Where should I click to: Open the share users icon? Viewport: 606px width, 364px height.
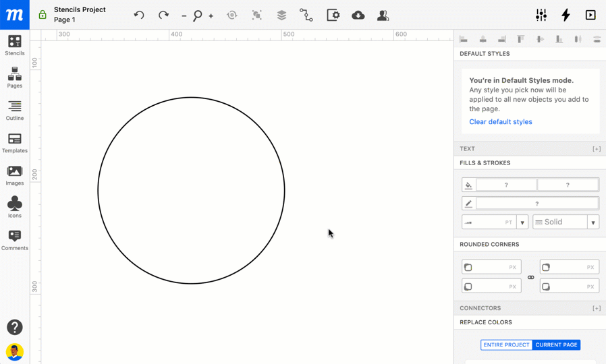[x=383, y=15]
